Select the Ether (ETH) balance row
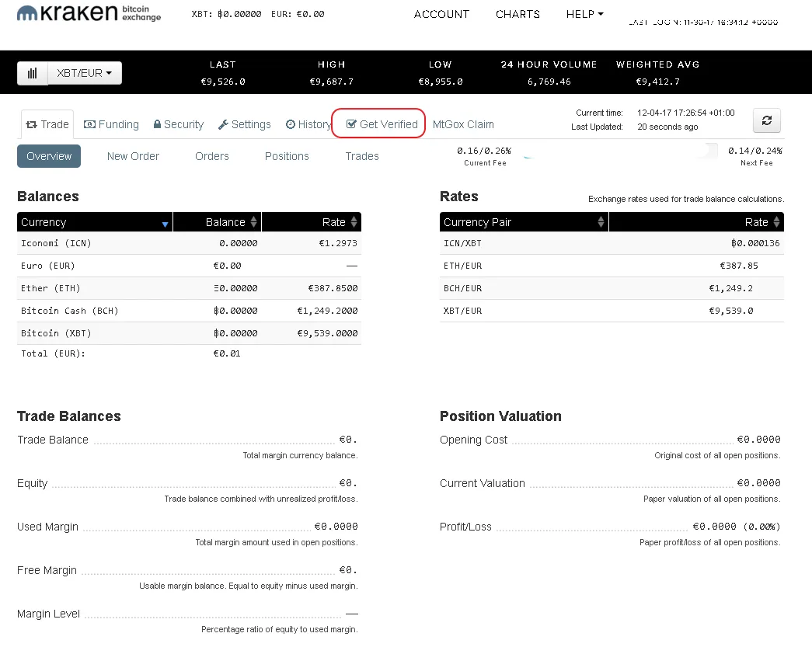The image size is (812, 668). point(189,288)
